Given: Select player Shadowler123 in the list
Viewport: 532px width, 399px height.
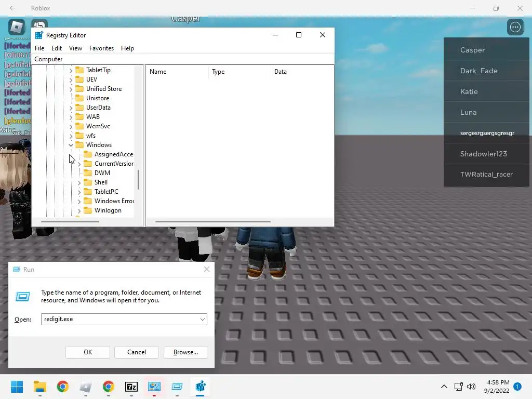Looking at the screenshot, I should click(486, 154).
